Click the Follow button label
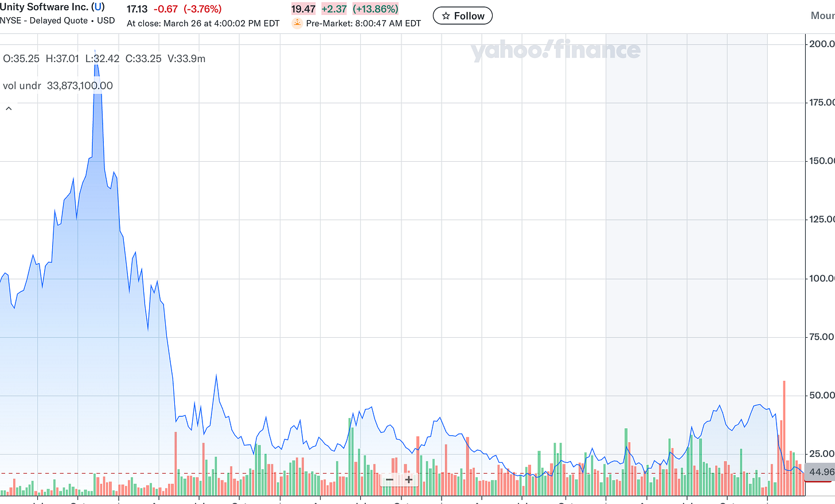The height and width of the screenshot is (504, 835). [469, 16]
